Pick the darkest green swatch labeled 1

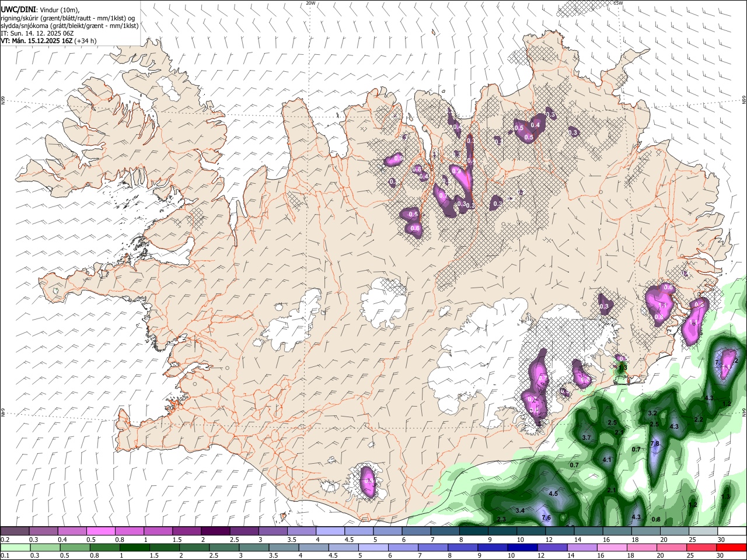point(135,548)
